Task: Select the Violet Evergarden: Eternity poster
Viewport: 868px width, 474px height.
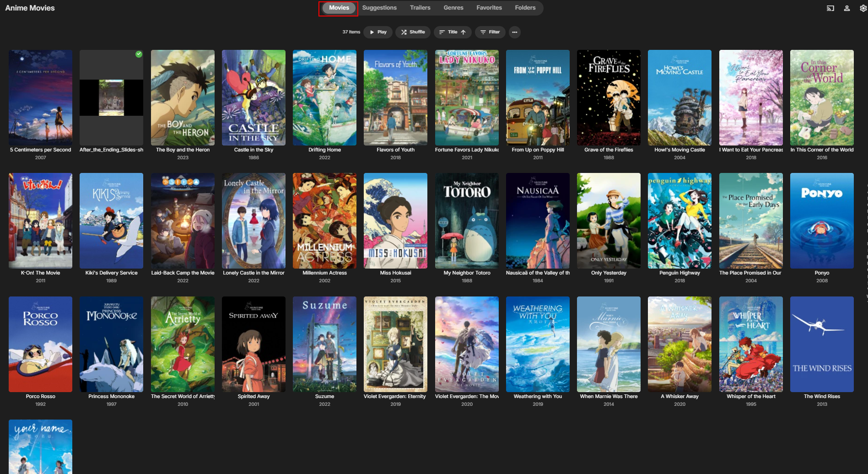Action: (x=395, y=344)
